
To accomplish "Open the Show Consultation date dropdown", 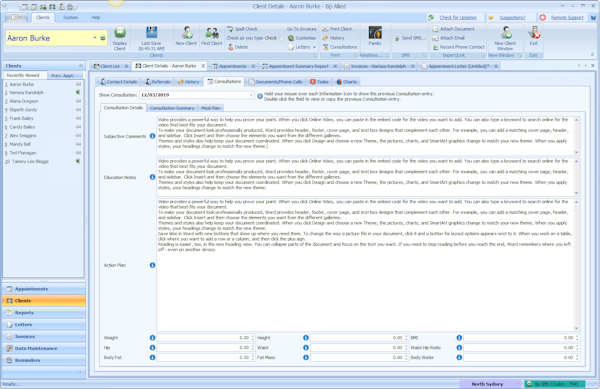I will point(251,95).
